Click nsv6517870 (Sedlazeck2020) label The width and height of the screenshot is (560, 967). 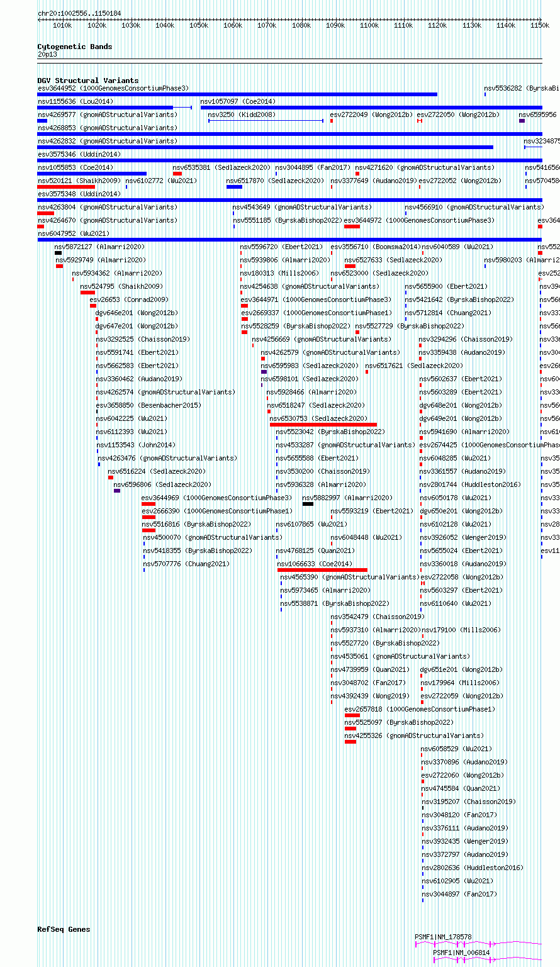[276, 181]
